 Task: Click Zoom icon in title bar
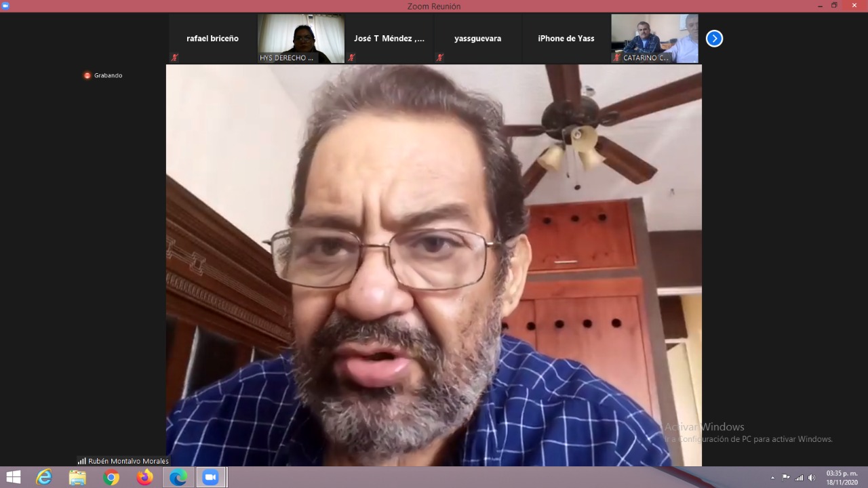pos(6,6)
